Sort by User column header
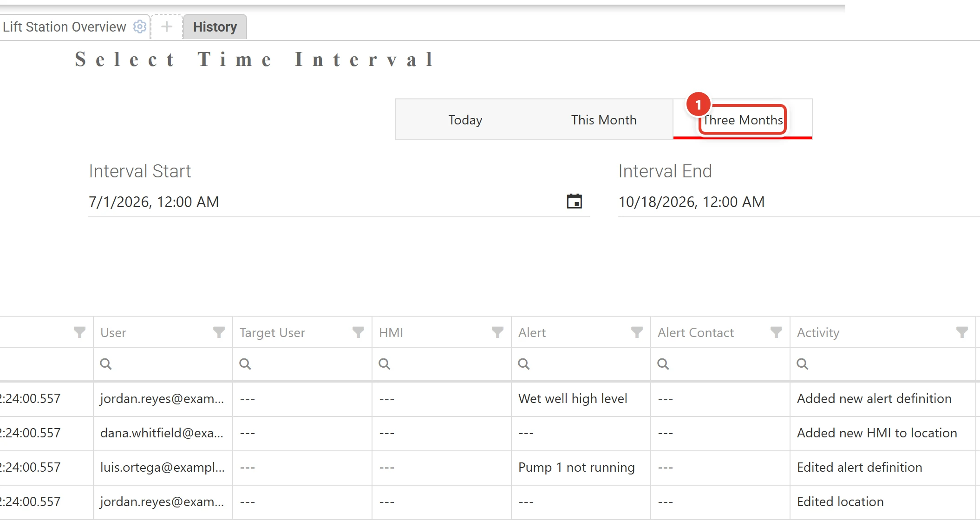 pos(113,333)
